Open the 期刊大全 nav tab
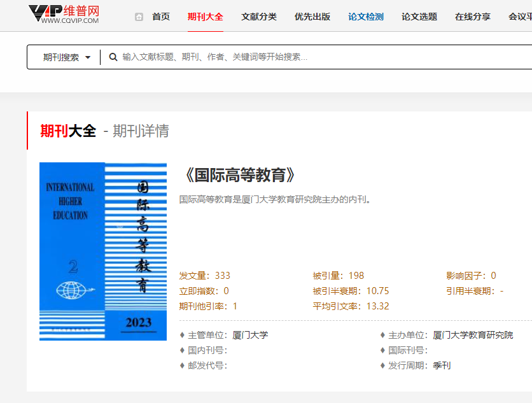The image size is (532, 403). coord(206,17)
